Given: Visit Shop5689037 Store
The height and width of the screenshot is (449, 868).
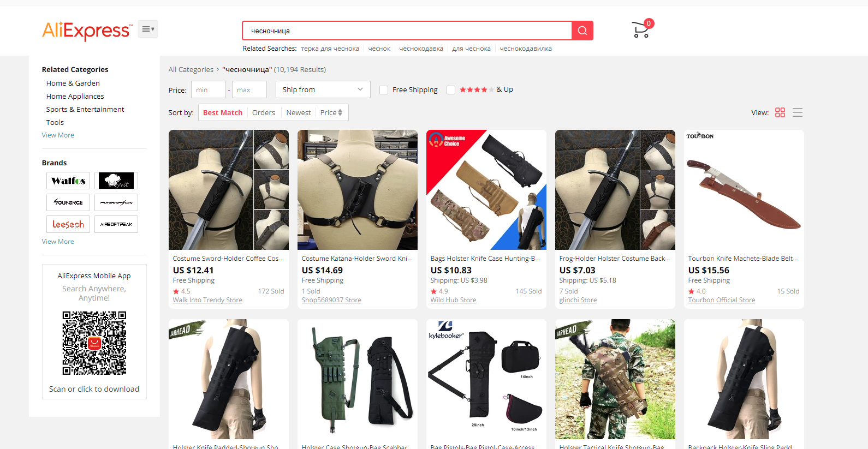Looking at the screenshot, I should (x=331, y=300).
